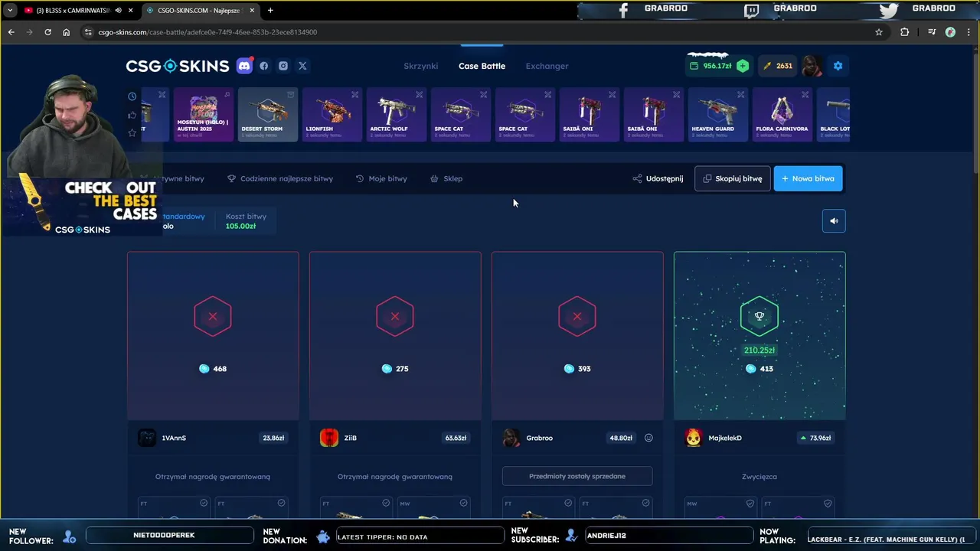Open the Moseyuh (Holo) Austin 2025 drop
Viewport: 980px width, 551px height.
tap(204, 114)
